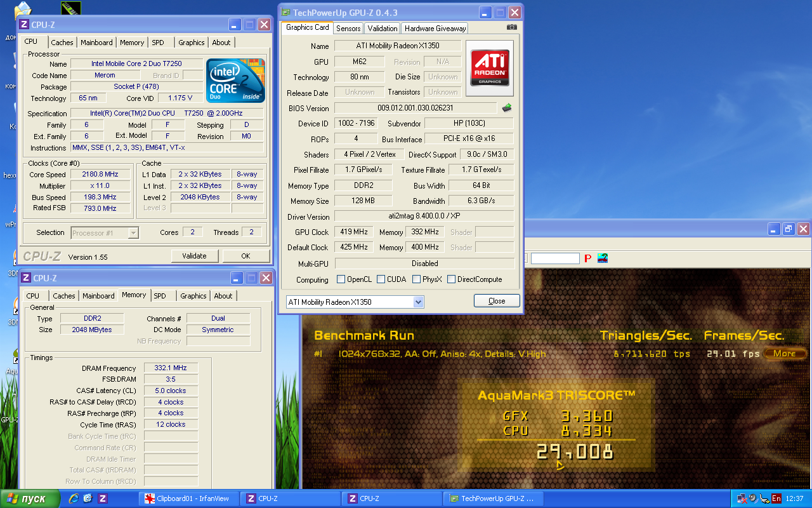Click the Core Speed 2180.8 MHz value
Screen dimensions: 812x508
click(100, 174)
